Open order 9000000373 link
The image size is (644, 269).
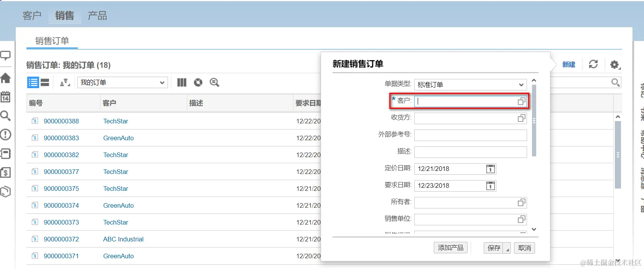61,222
